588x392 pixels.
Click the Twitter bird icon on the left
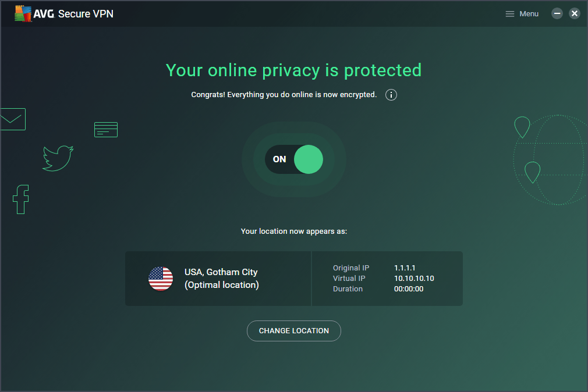pyautogui.click(x=57, y=158)
